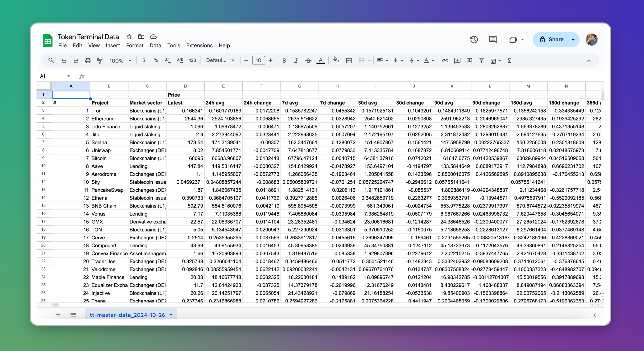This screenshot has height=351, width=644.
Task: Increase decimal places
Action: point(180,61)
